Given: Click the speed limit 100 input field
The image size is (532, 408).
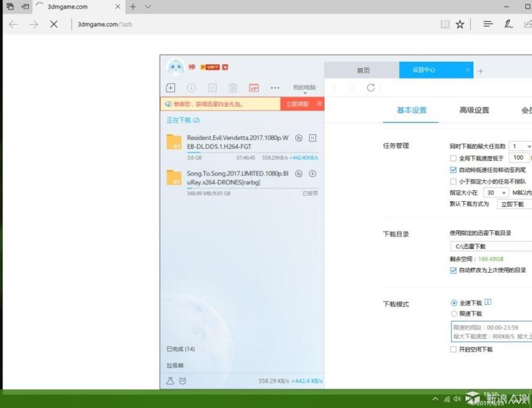Looking at the screenshot, I should click(519, 158).
